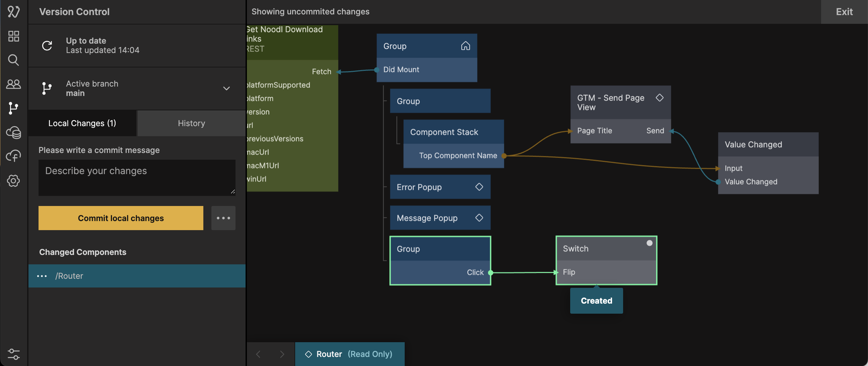This screenshot has height=366, width=868.
Task: Open more options beside Commit button
Action: coord(223,218)
